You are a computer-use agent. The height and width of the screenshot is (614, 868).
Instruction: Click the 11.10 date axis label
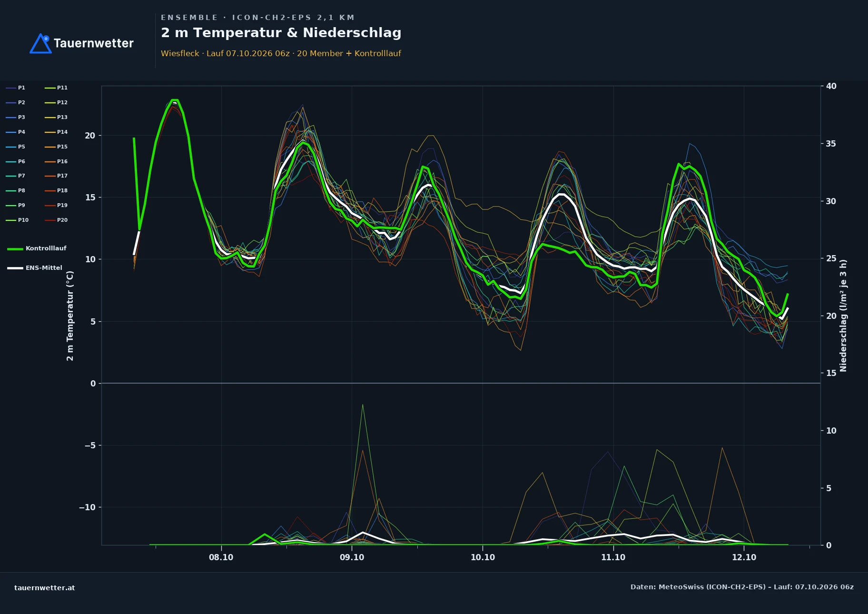coord(613,557)
